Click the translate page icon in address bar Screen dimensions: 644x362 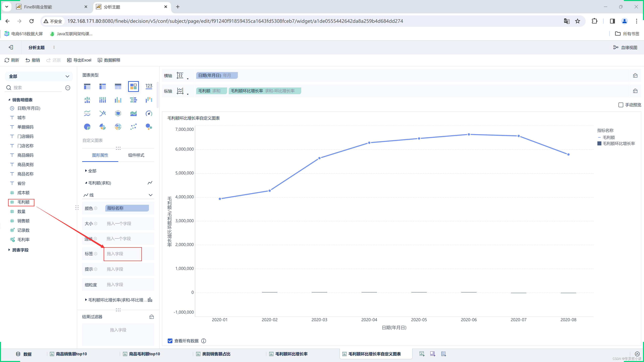(x=567, y=21)
